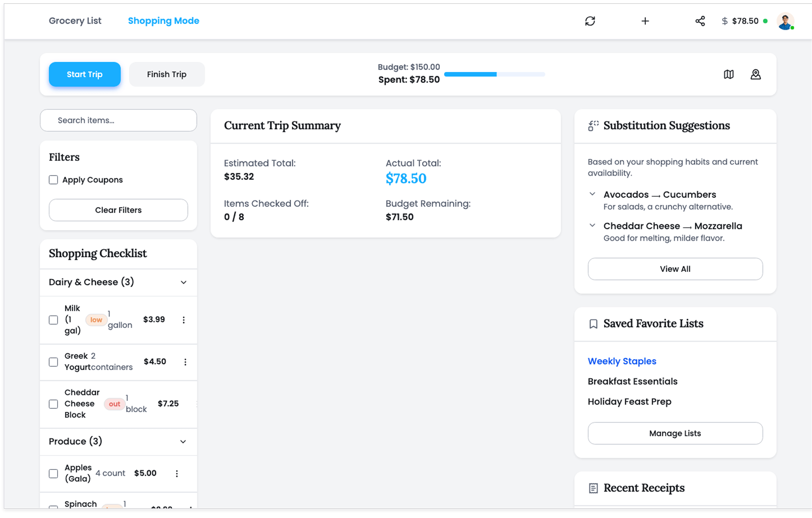Screen dimensions: 812x518
Task: Click the refresh sync icon
Action: 590,21
